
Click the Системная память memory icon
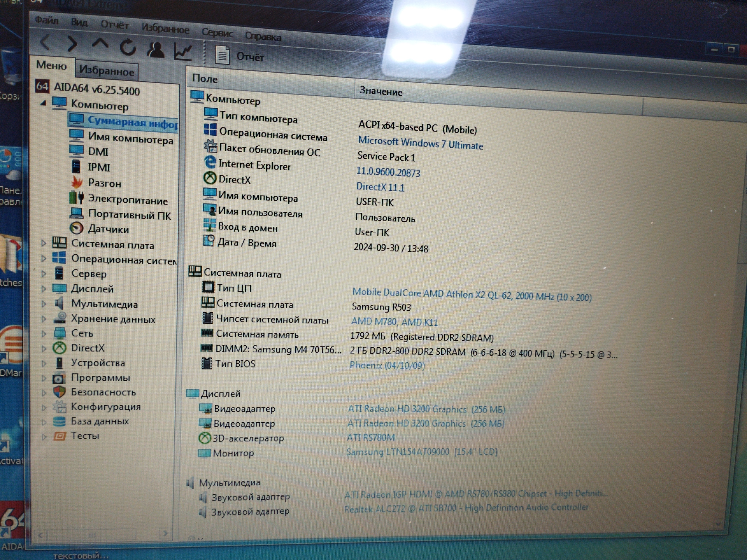click(x=207, y=333)
